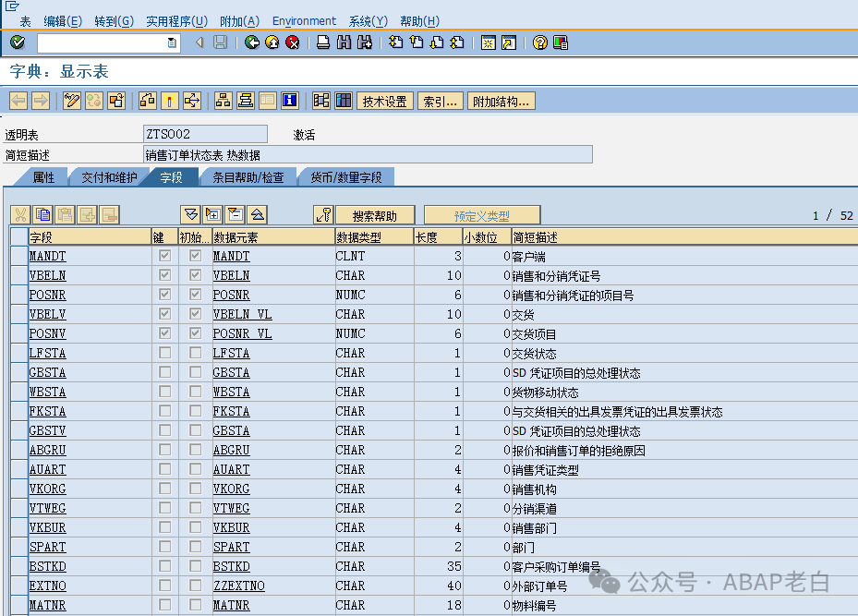Screen dimensions: 858x616
Task: Click the table name field ZTS002
Action: pos(205,134)
